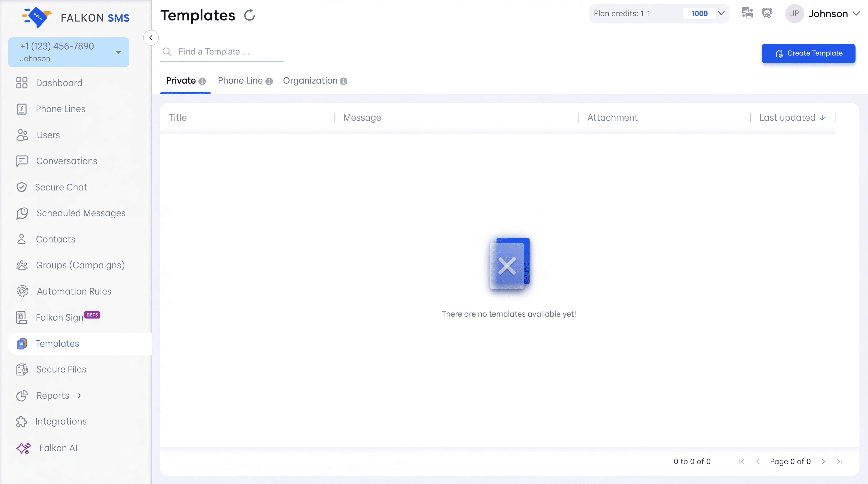Go to Integrations in the sidebar
The width and height of the screenshot is (868, 484).
click(x=61, y=421)
